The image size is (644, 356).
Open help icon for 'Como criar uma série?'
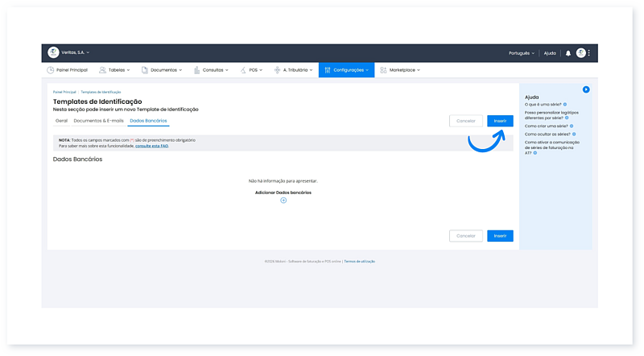pos(572,126)
